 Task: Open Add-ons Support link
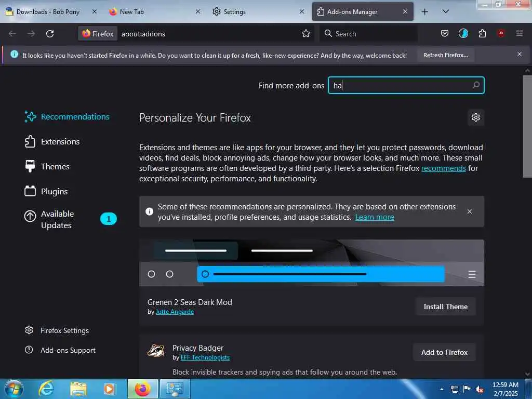coord(60,350)
